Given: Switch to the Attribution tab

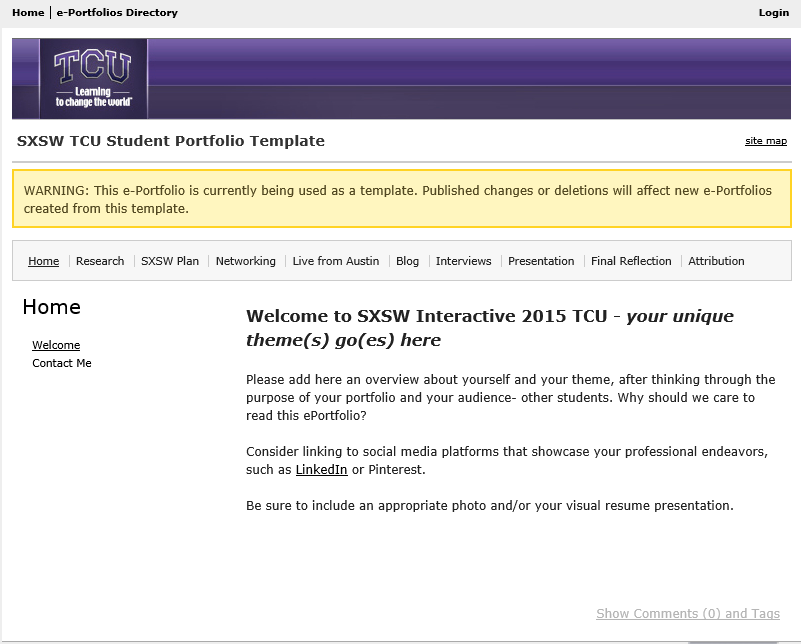Looking at the screenshot, I should point(716,261).
